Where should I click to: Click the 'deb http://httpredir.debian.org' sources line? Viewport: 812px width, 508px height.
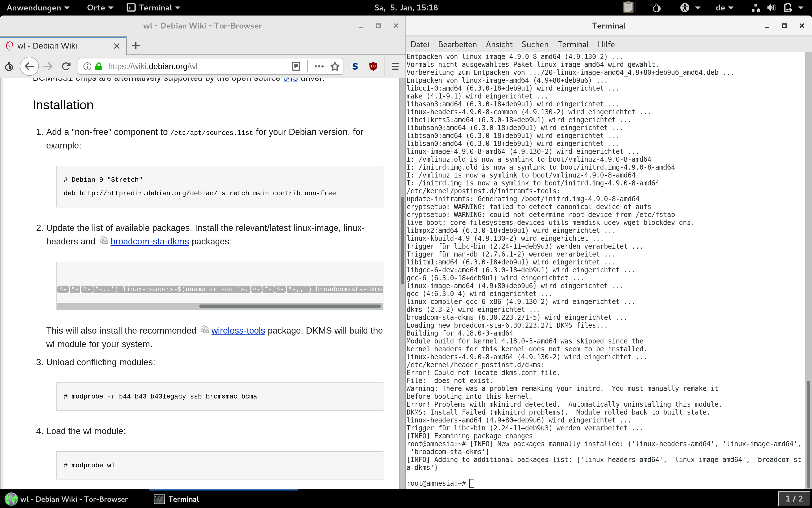(200, 193)
